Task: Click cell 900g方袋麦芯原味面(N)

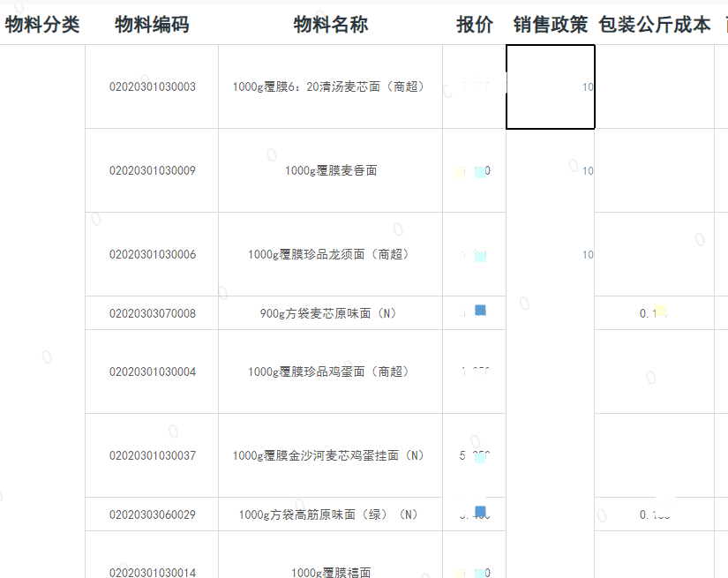Action: point(331,313)
